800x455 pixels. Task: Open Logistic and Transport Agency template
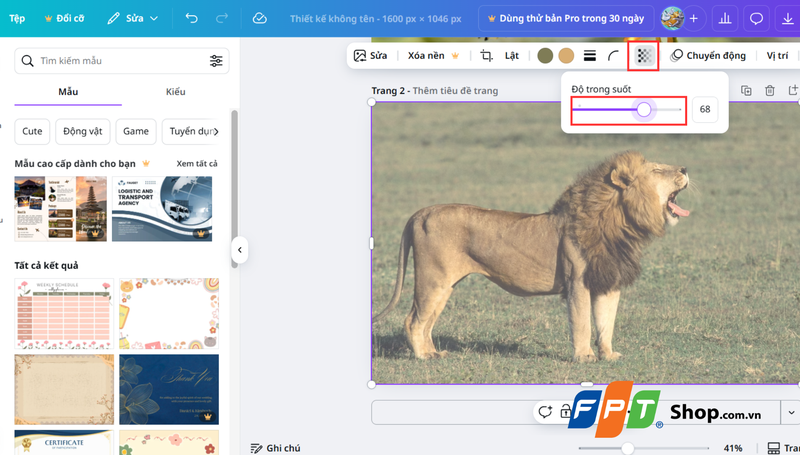tap(162, 209)
